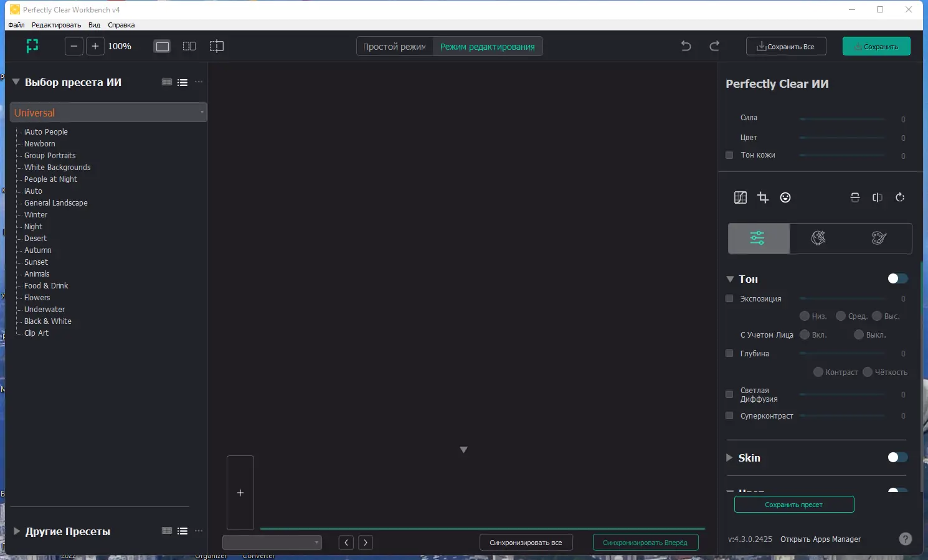Open Apps Manager link
The width and height of the screenshot is (928, 560).
[820, 539]
